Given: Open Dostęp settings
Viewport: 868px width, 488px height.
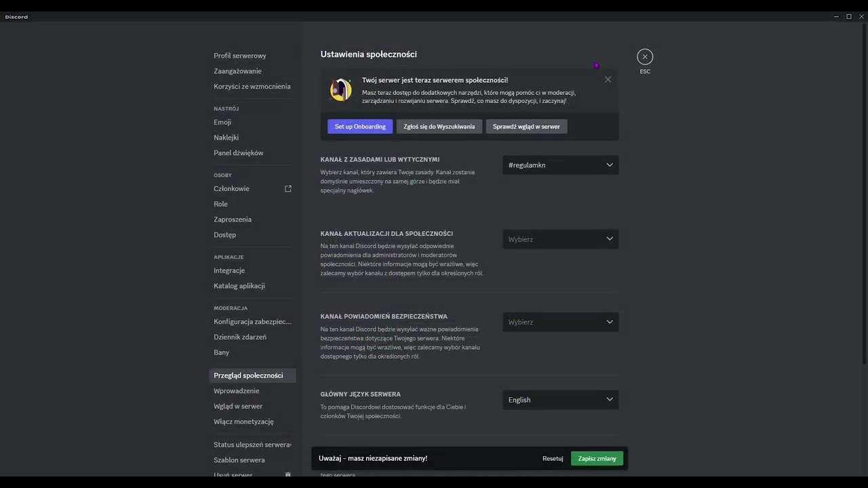Looking at the screenshot, I should (x=252, y=235).
